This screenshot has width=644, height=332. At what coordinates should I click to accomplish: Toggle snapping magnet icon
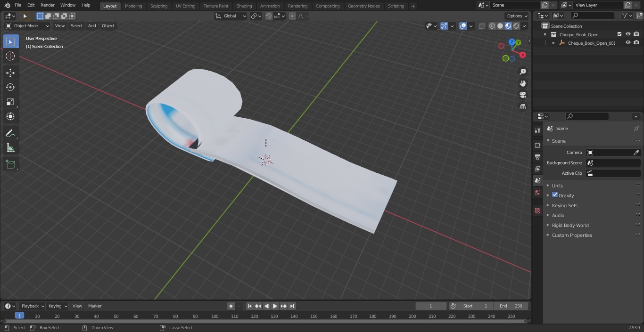[x=269, y=16]
